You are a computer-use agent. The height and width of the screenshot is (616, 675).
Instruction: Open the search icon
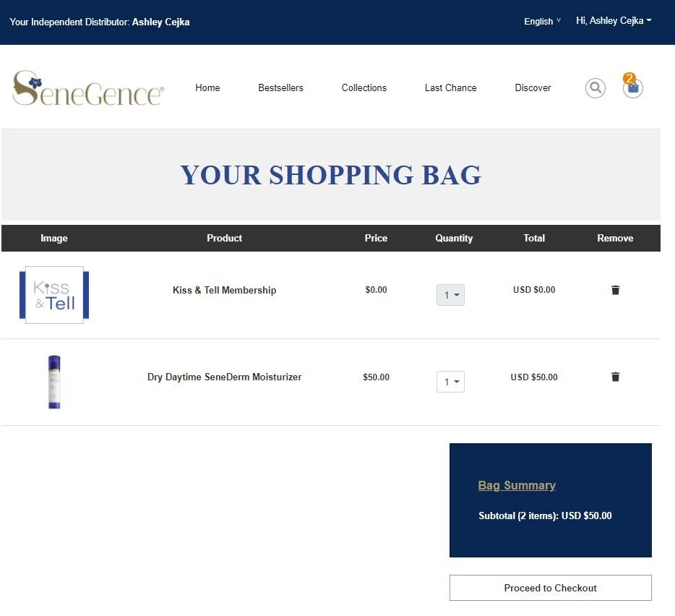(x=595, y=87)
